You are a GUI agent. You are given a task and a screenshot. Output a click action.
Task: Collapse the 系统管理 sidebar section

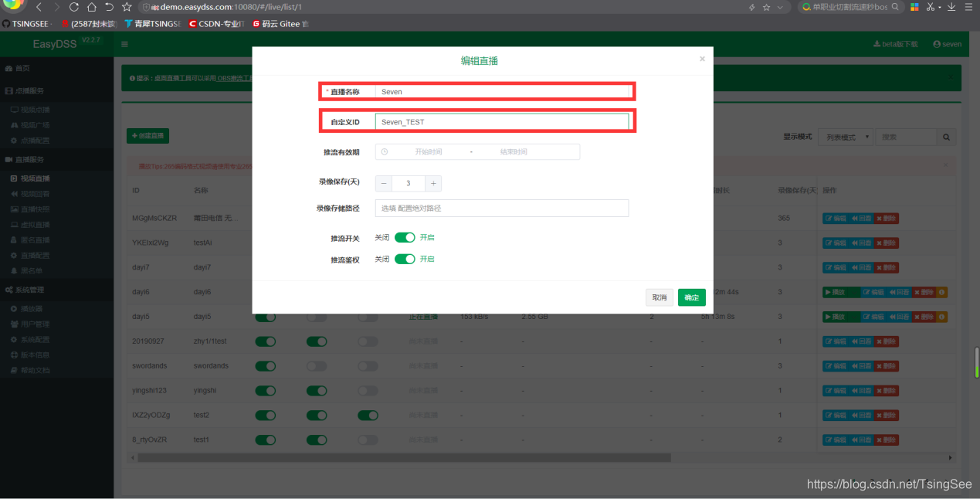pyautogui.click(x=31, y=291)
